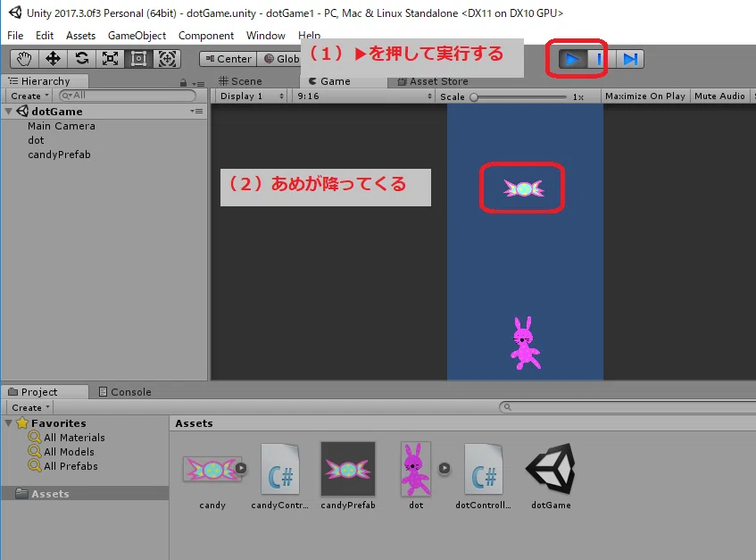Open the GameObject menu
The height and width of the screenshot is (560, 756).
[x=137, y=36]
